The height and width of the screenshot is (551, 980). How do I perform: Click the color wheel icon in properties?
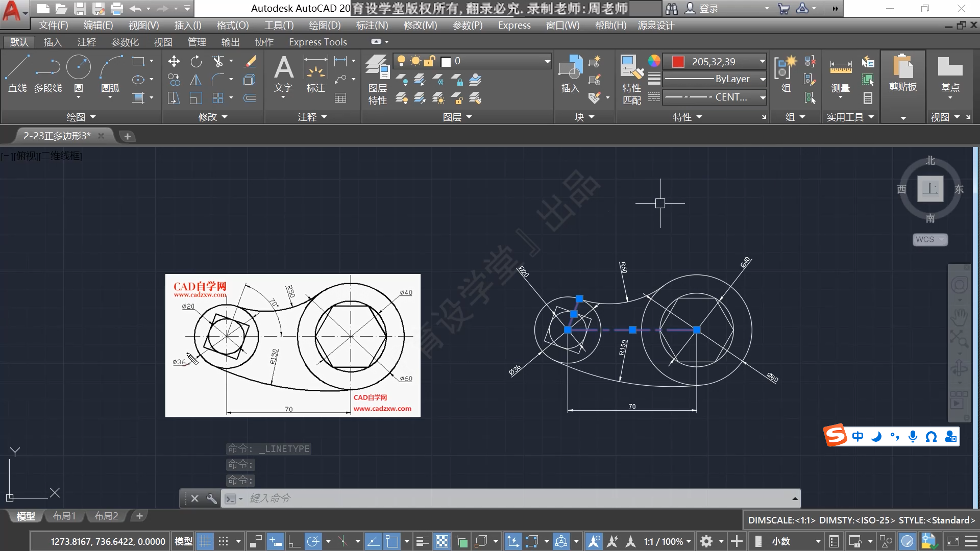[654, 61]
